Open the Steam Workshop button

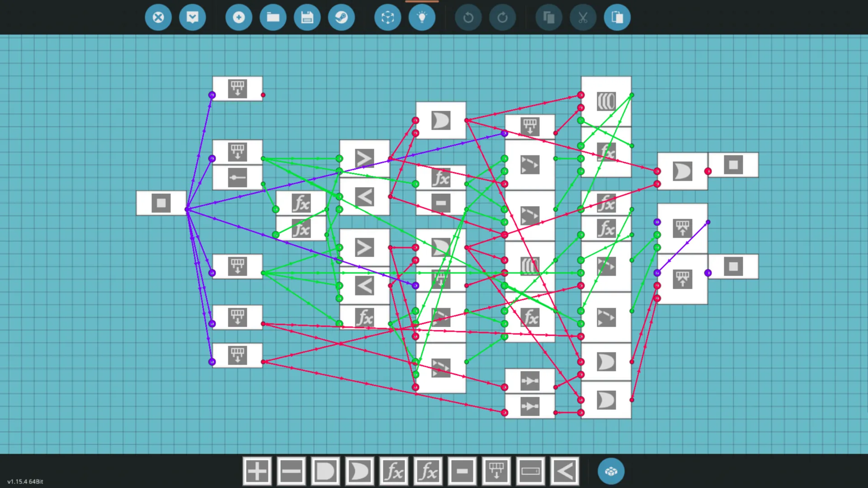[x=341, y=18]
